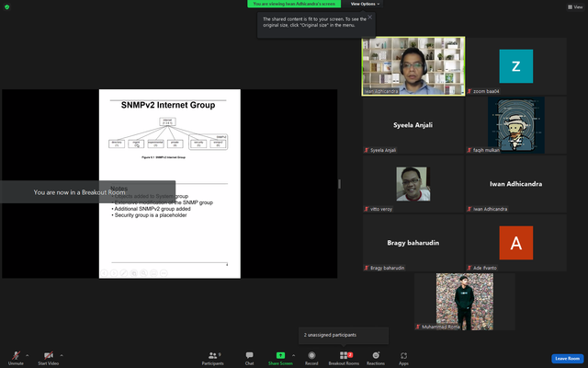Click muted mic icon beside Ade ifvanto
588x368 pixels.
[469, 268]
